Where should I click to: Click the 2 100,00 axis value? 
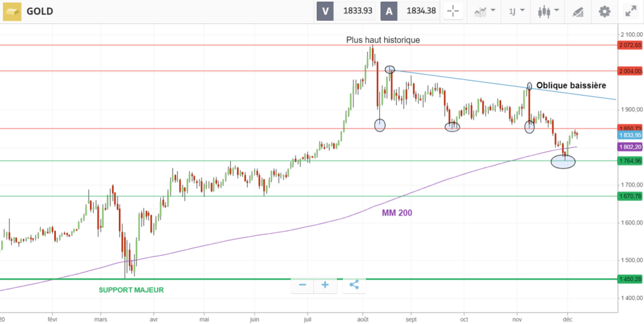click(631, 34)
